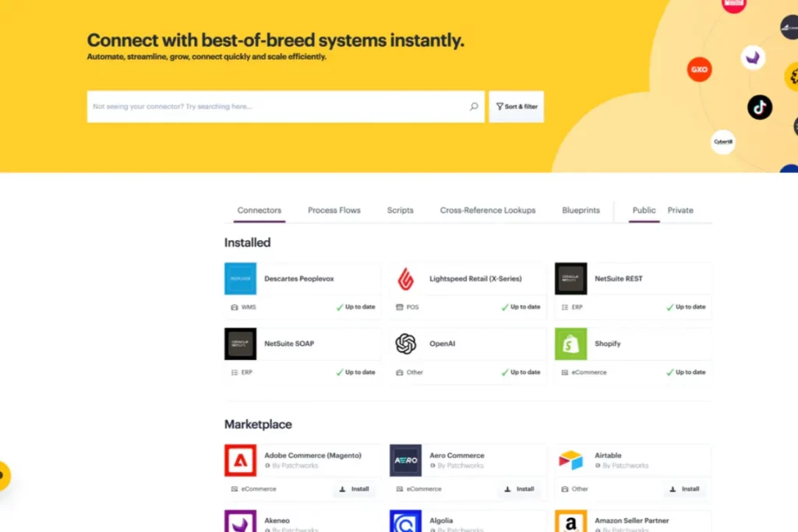Open the OpenAI connector logo

[405, 344]
